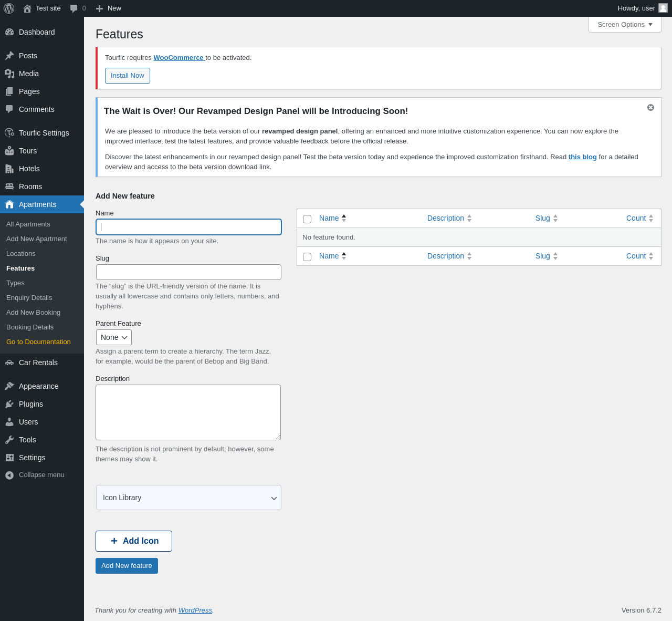This screenshot has width=672, height=621.
Task: Click the Tours icon in sidebar
Action: pos(9,151)
